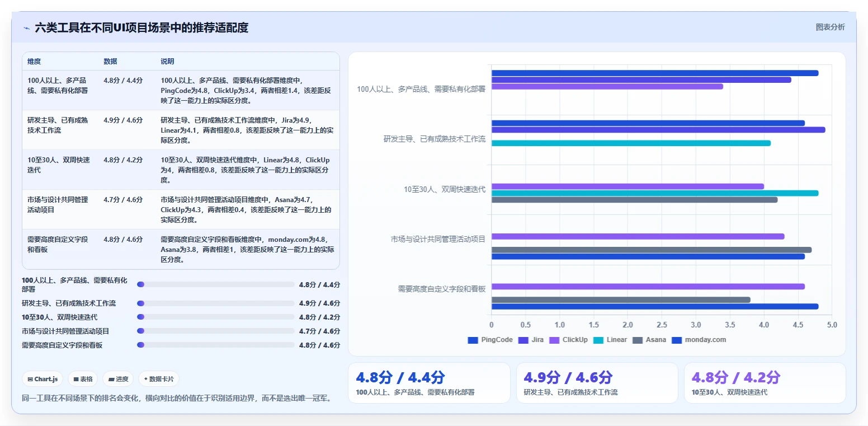Click the 图表分析 label in the header
This screenshot has width=868, height=426.
[831, 27]
